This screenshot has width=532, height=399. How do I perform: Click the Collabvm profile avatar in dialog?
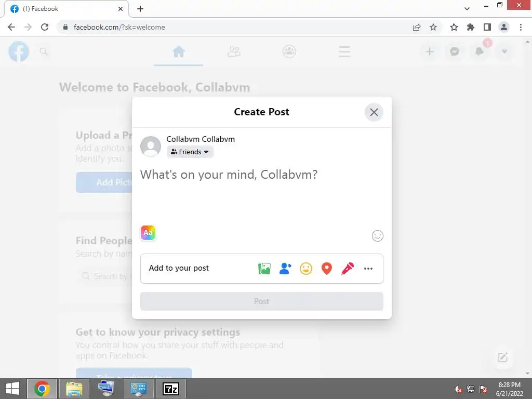[x=151, y=147]
